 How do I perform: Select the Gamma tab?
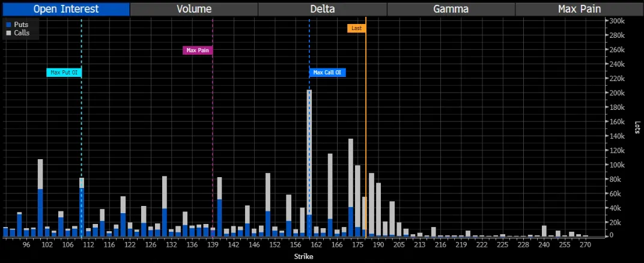click(451, 9)
